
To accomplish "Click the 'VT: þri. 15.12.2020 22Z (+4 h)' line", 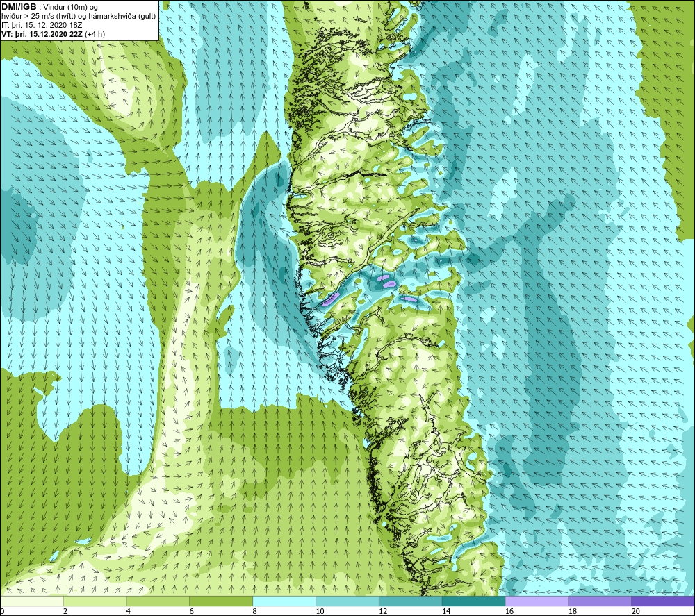I will coord(54,34).
